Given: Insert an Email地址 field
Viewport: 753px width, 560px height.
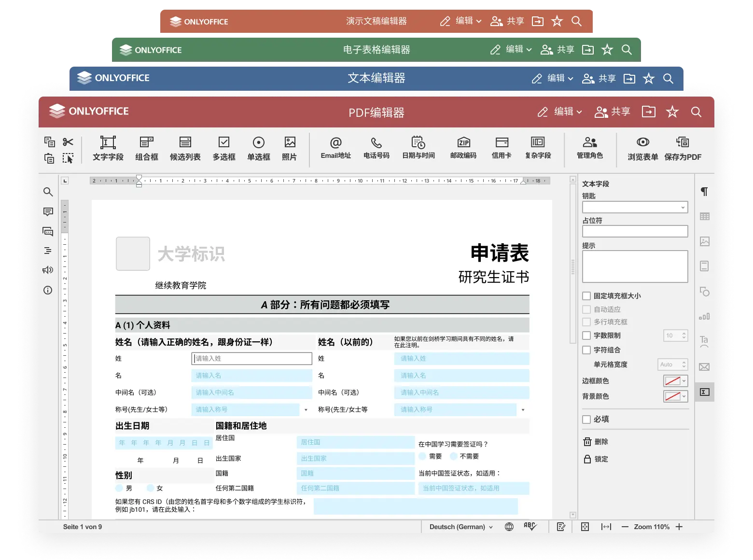Looking at the screenshot, I should 336,148.
